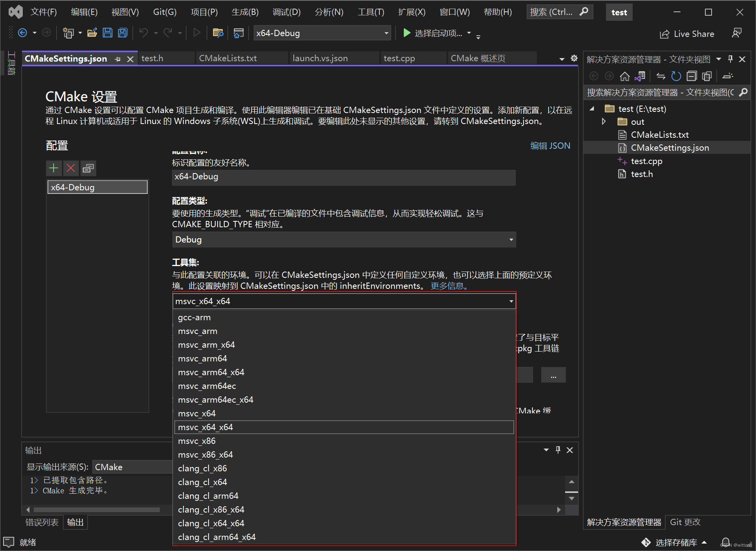756x551 pixels.
Task: Remove the selected x64-Debug configuration
Action: 71,168
